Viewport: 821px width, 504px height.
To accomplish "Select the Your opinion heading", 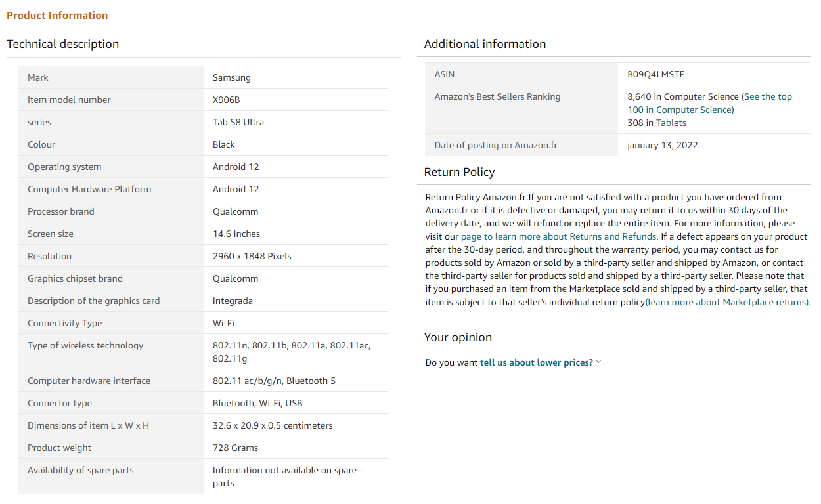I will pos(458,337).
